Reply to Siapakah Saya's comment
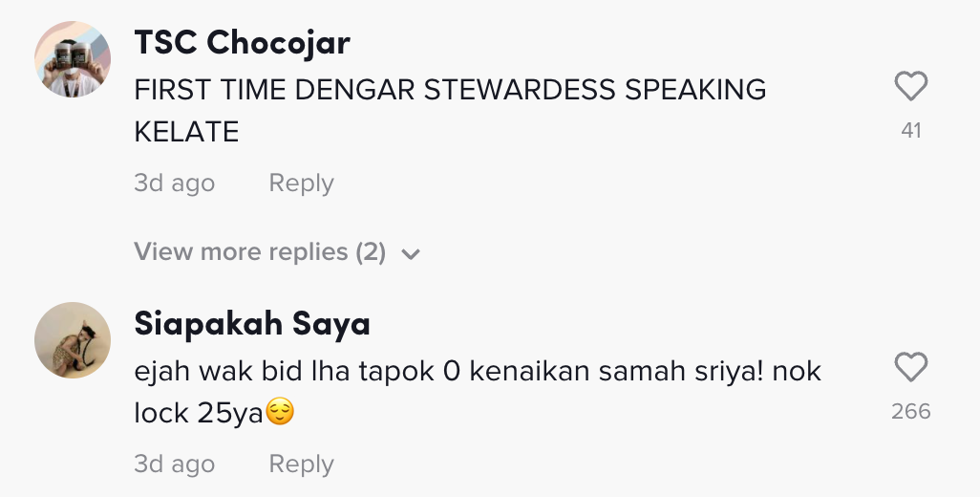Image resolution: width=980 pixels, height=497 pixels. tap(301, 464)
